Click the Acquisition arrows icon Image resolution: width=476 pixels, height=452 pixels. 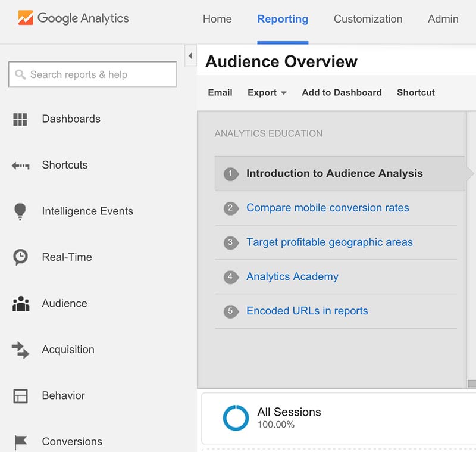(20, 350)
